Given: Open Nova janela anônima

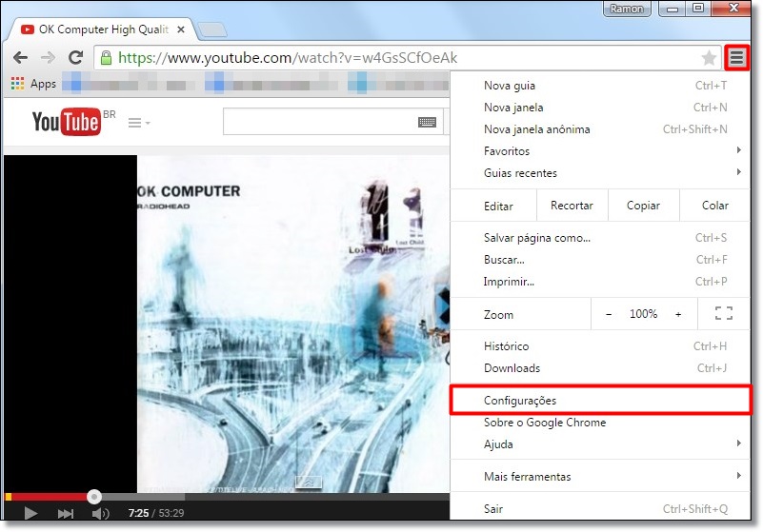Looking at the screenshot, I should [600, 129].
